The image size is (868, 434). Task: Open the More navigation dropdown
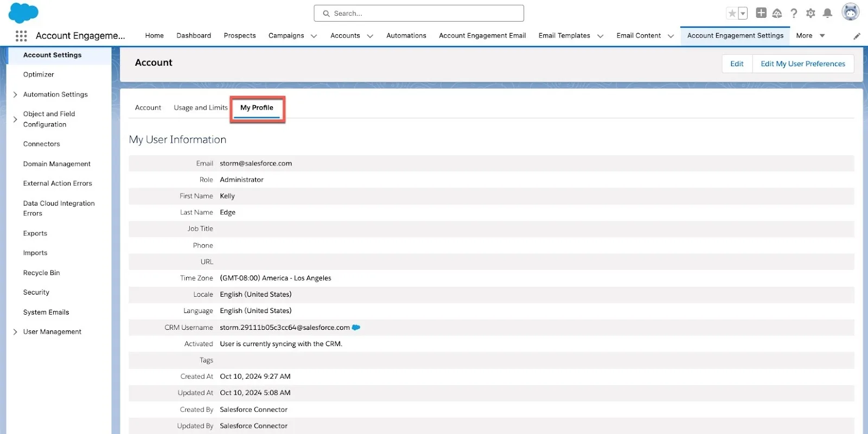[x=810, y=36]
